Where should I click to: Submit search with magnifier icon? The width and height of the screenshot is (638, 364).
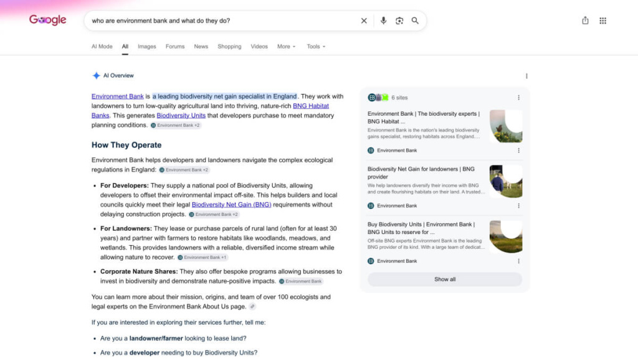pyautogui.click(x=414, y=21)
